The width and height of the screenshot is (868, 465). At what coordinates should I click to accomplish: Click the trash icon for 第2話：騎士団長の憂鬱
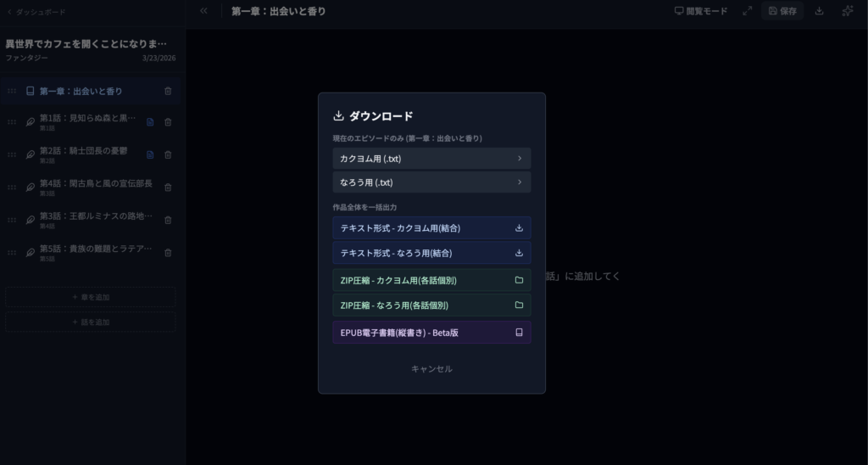tap(168, 154)
